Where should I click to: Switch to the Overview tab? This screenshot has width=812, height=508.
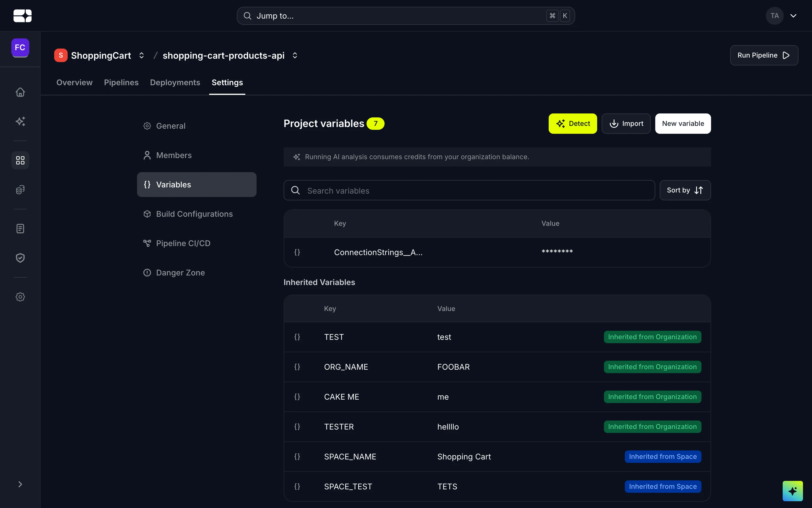coord(74,82)
